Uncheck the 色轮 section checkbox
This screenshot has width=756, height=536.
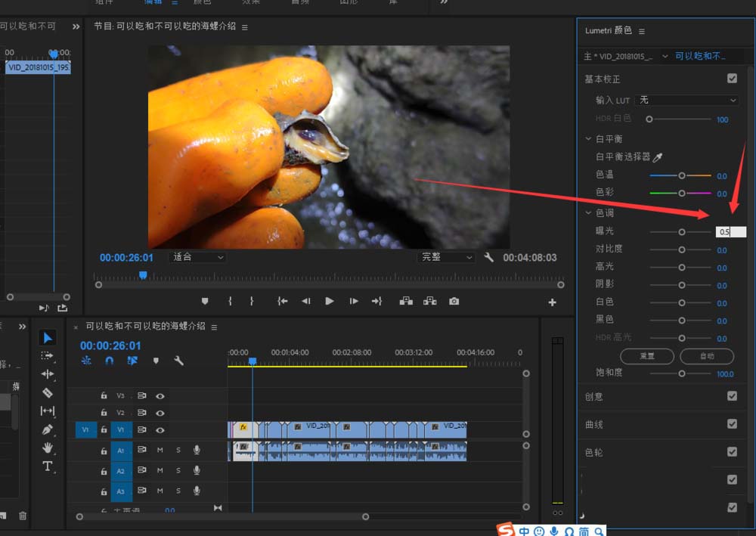click(733, 451)
